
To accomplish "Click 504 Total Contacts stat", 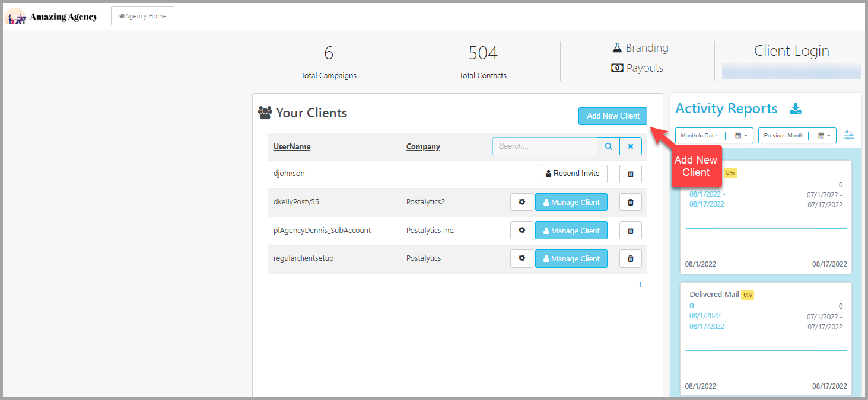I will click(x=483, y=62).
